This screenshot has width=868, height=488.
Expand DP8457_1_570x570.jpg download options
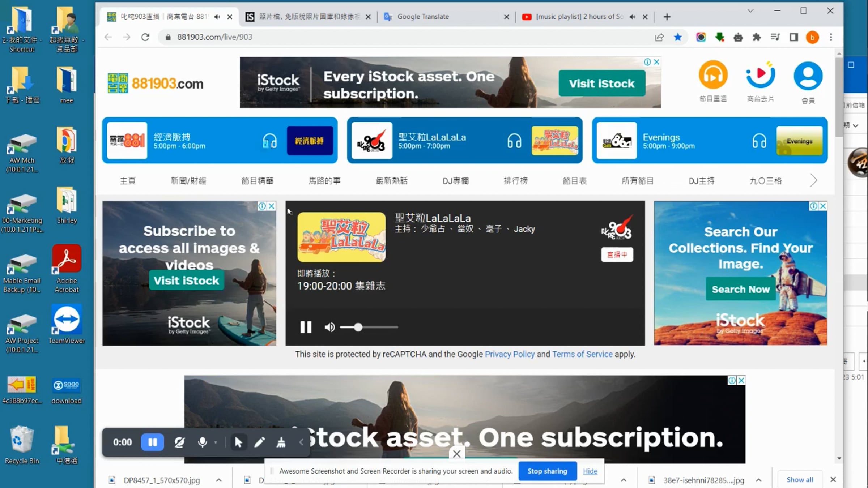[x=219, y=480]
